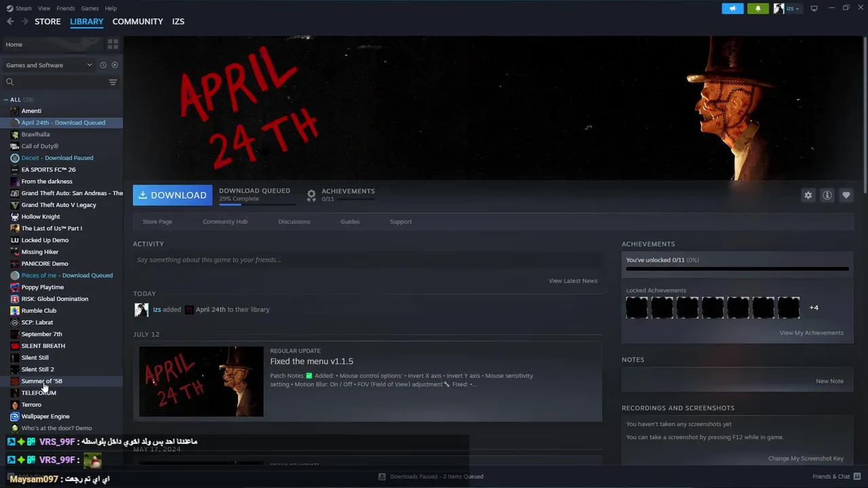Select The Last of Us Part I

click(x=52, y=228)
